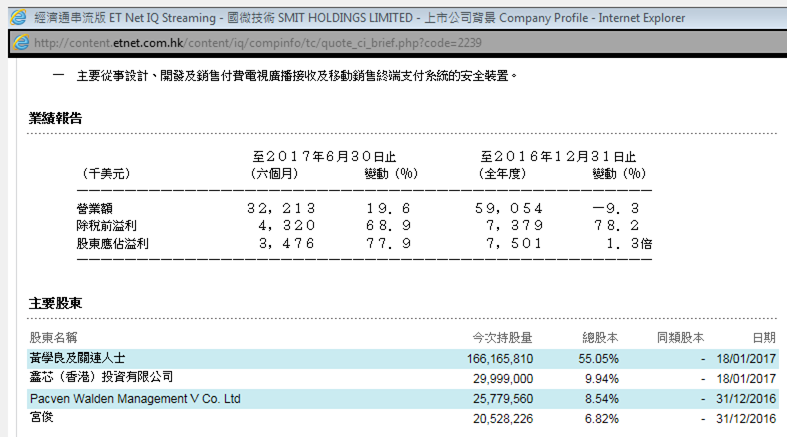
Task: Click the 總股本 column header
Action: tap(601, 337)
